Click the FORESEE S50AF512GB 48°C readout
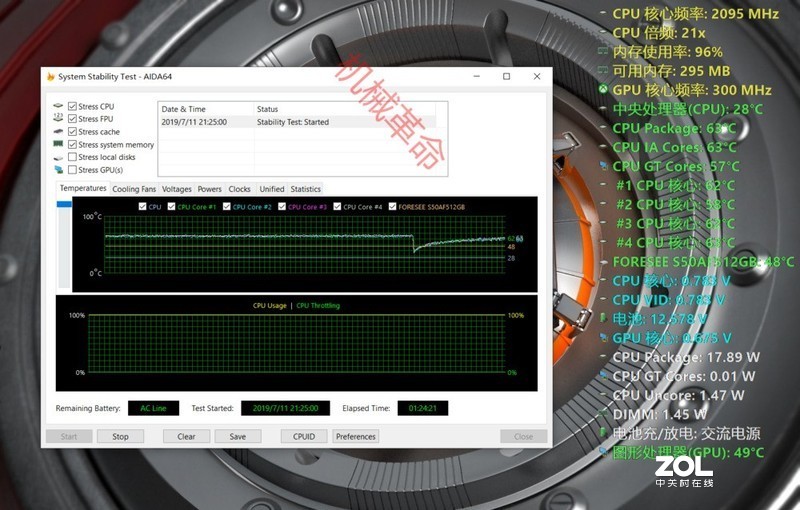This screenshot has width=800, height=510. point(703,262)
